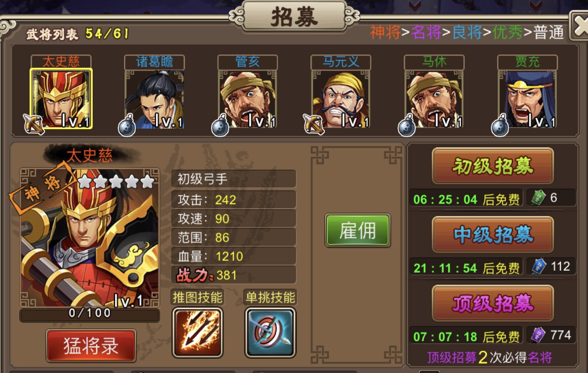Click the green 初级招募 token icon
The width and height of the screenshot is (588, 373).
tap(538, 198)
